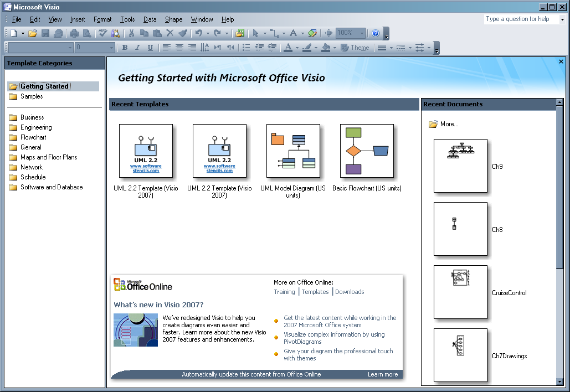Click the Print icon in toolbar
Viewport: 570px width, 392px height.
click(x=74, y=33)
